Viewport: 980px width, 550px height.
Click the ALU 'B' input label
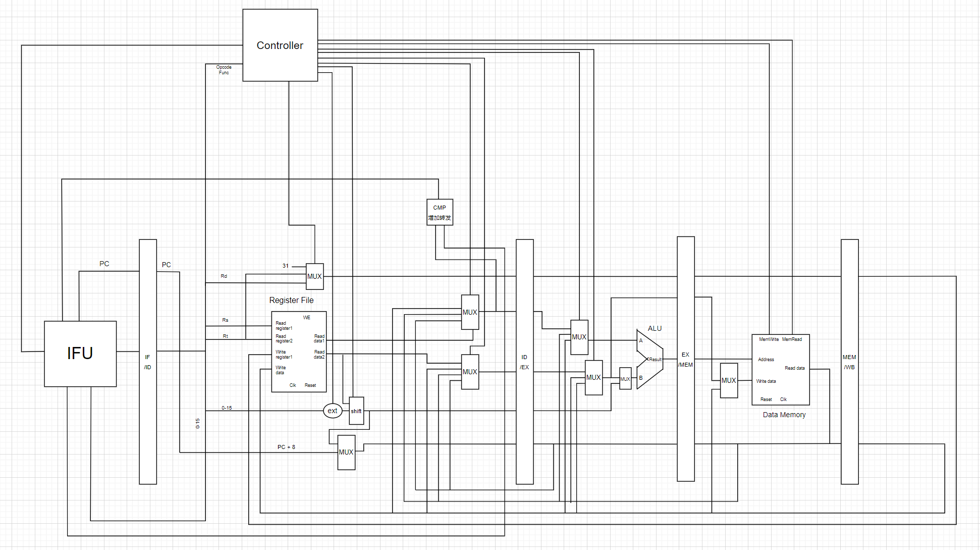tap(641, 378)
